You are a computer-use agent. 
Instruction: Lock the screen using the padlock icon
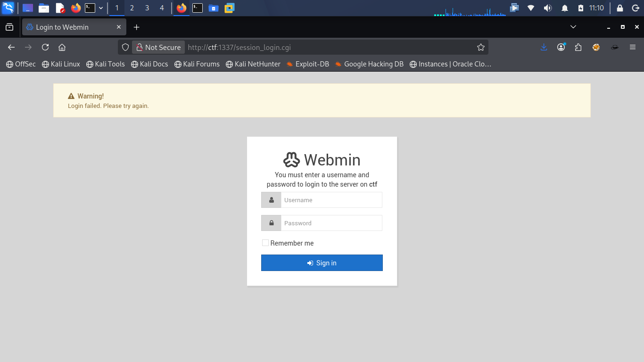pos(620,8)
